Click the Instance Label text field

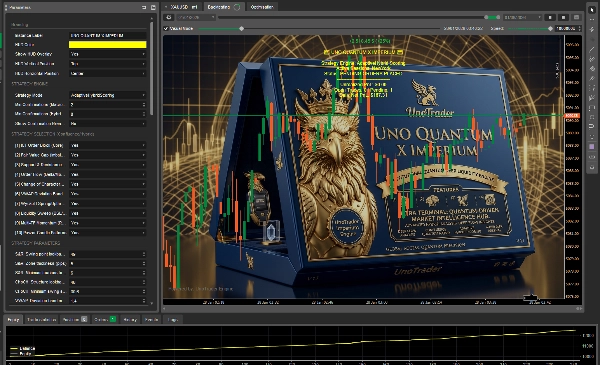click(x=108, y=35)
